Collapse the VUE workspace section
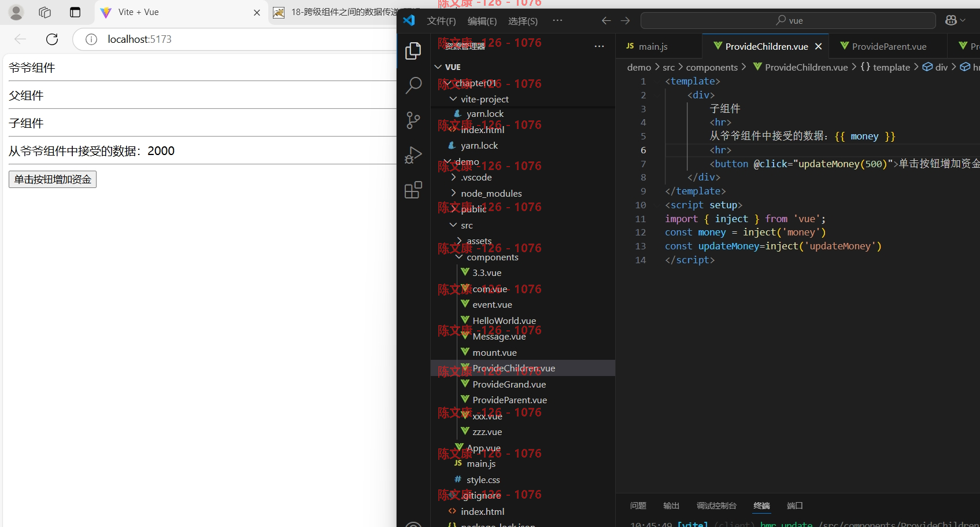Screen dimensions: 980x527 click(x=438, y=67)
